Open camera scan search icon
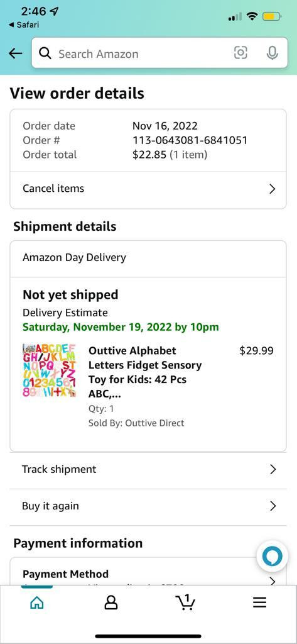The image size is (297, 644). point(240,53)
